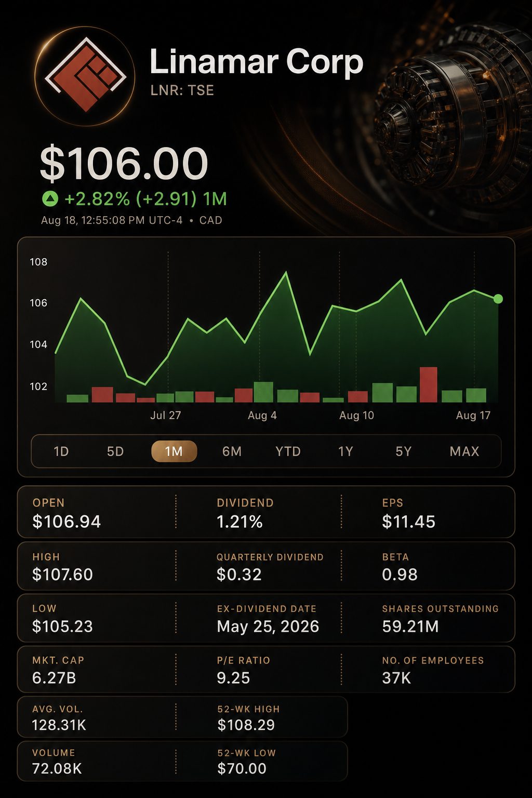532x798 pixels.
Task: Show the MAX time range
Action: click(464, 451)
